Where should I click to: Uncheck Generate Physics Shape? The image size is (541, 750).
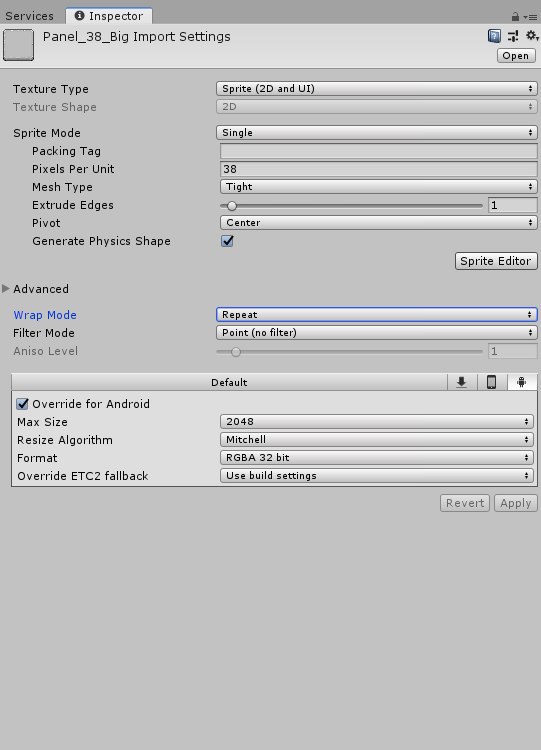tap(227, 241)
